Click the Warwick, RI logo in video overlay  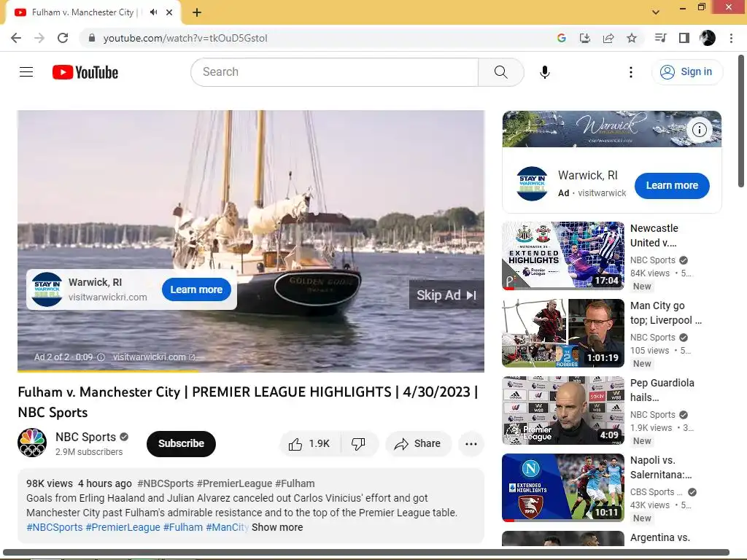[x=47, y=289]
